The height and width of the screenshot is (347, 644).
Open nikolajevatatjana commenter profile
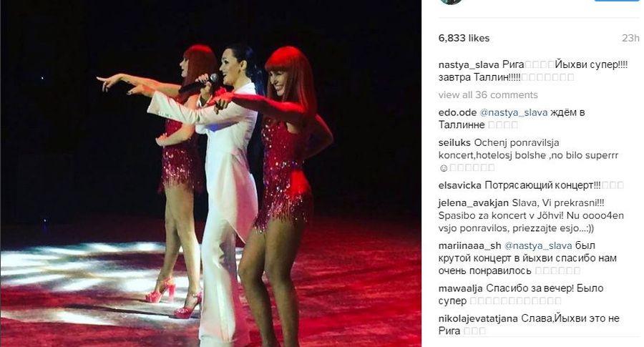point(478,318)
